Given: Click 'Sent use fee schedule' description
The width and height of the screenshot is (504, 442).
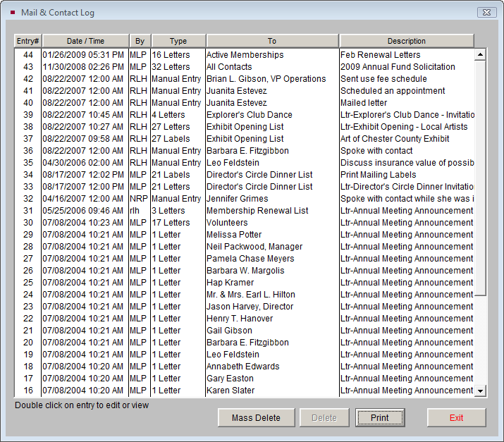Looking at the screenshot, I should pyautogui.click(x=383, y=79).
